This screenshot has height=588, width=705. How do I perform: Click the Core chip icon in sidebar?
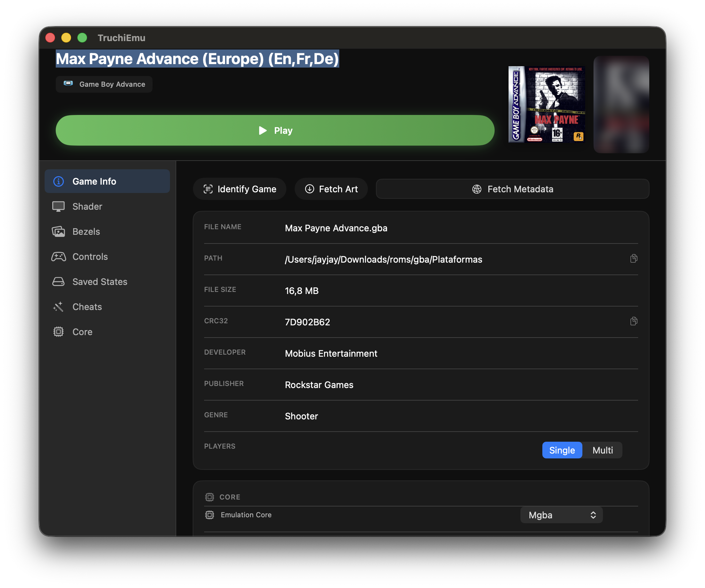click(x=59, y=332)
